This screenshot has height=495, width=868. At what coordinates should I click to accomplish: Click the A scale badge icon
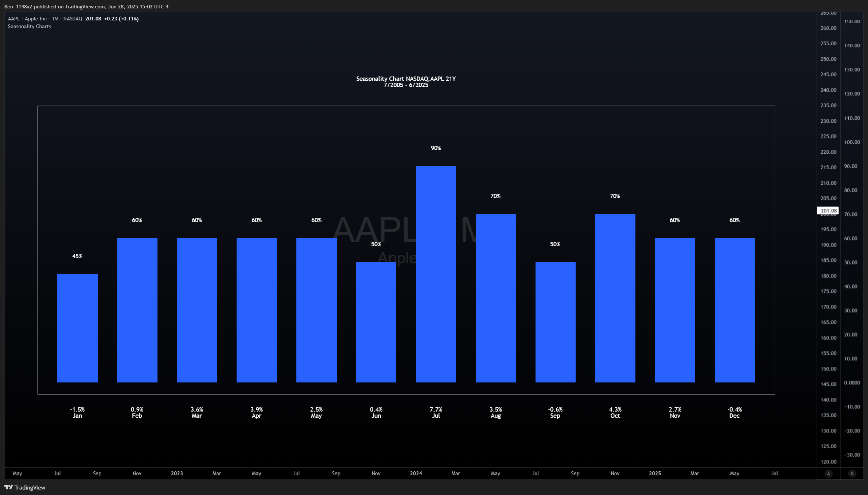(828, 474)
